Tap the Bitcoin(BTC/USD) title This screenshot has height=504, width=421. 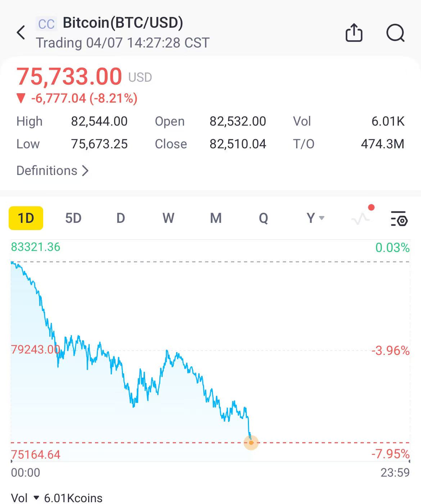pyautogui.click(x=123, y=23)
